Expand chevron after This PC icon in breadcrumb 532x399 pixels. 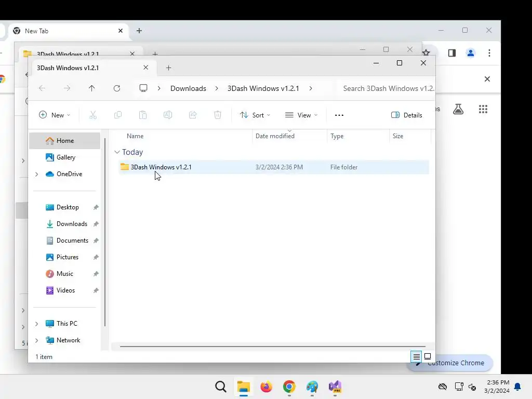click(x=159, y=88)
